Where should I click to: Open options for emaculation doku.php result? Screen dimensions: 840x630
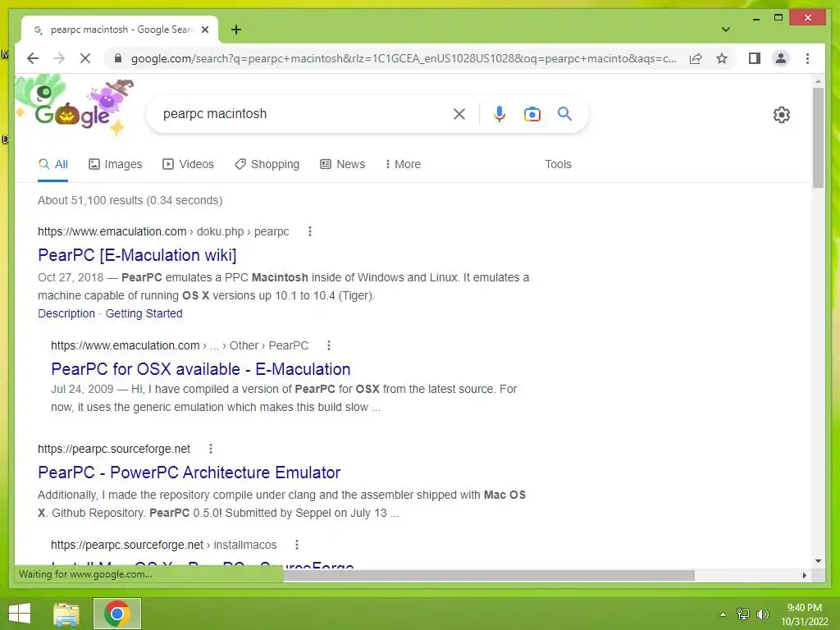click(309, 231)
